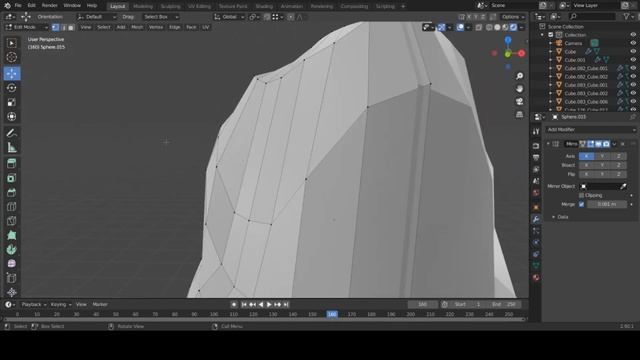
Task: Open the Render menu
Action: (x=50, y=6)
